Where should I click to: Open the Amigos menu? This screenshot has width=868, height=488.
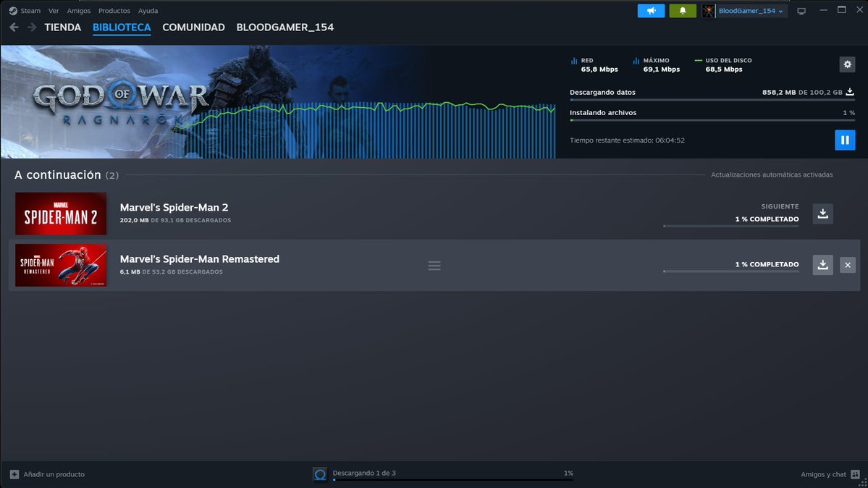79,11
